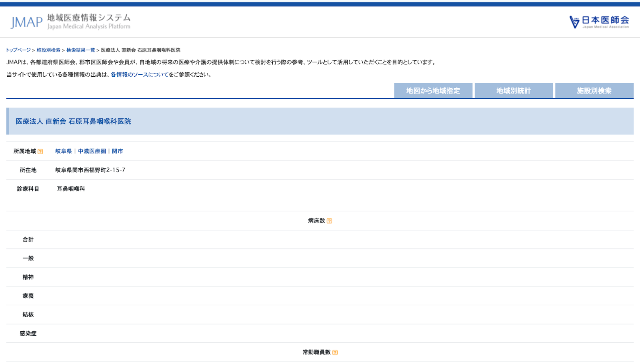Select the 岐阜県 region link
640x364 pixels.
pos(64,151)
